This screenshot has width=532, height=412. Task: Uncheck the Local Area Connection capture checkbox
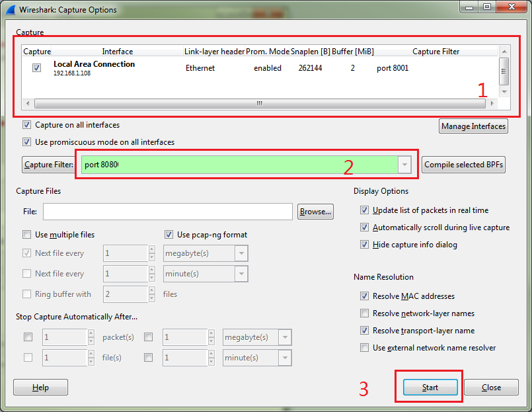36,67
